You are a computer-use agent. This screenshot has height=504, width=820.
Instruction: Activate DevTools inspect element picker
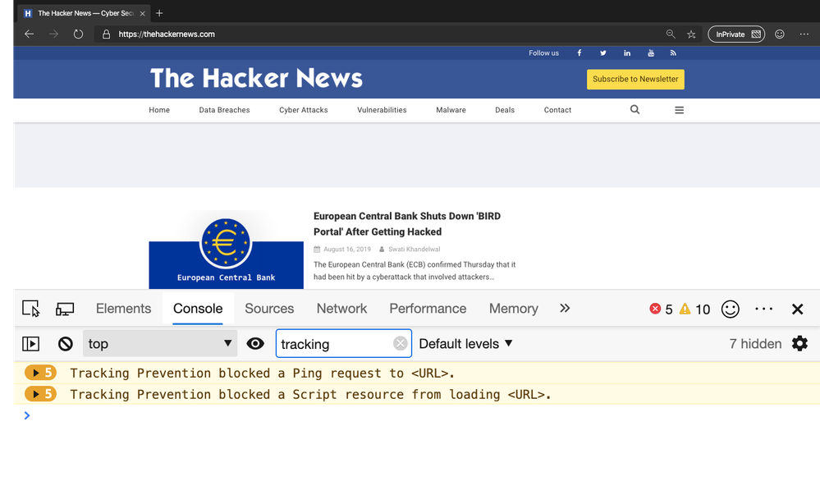click(x=31, y=309)
